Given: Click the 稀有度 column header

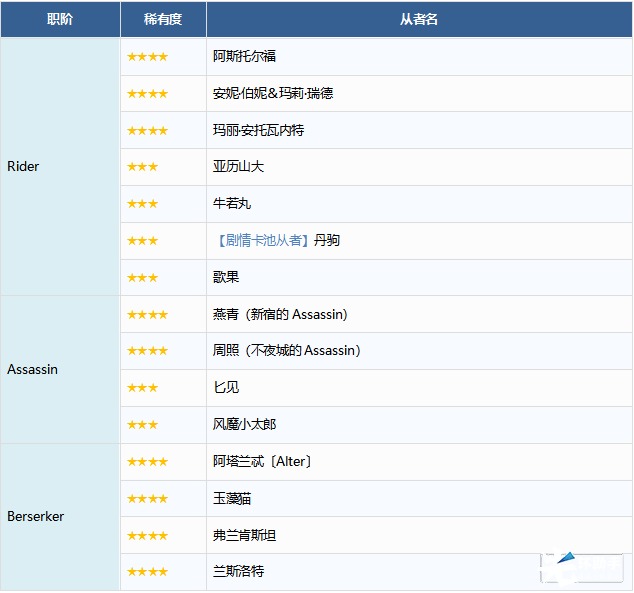Looking at the screenshot, I should [x=163, y=19].
